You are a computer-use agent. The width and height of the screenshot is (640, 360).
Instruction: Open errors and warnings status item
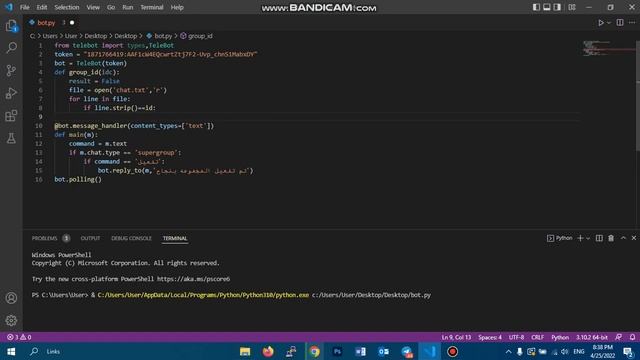(x=19, y=337)
